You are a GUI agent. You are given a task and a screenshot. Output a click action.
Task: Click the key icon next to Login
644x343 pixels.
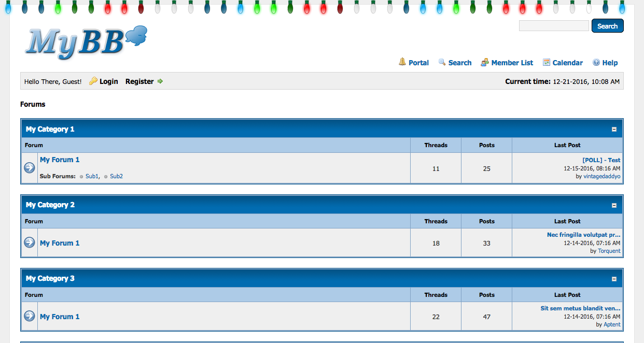point(93,81)
